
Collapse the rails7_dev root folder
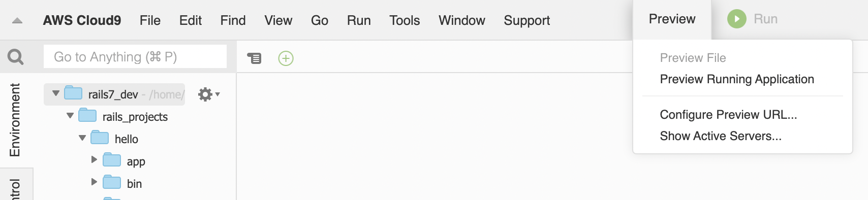pos(56,93)
